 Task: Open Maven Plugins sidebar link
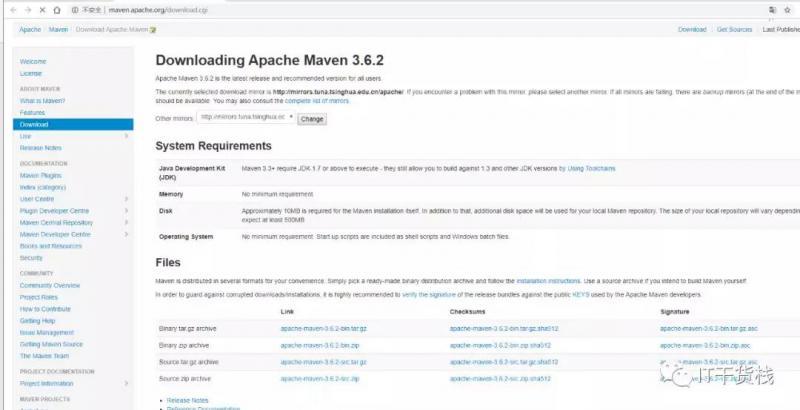pos(40,175)
